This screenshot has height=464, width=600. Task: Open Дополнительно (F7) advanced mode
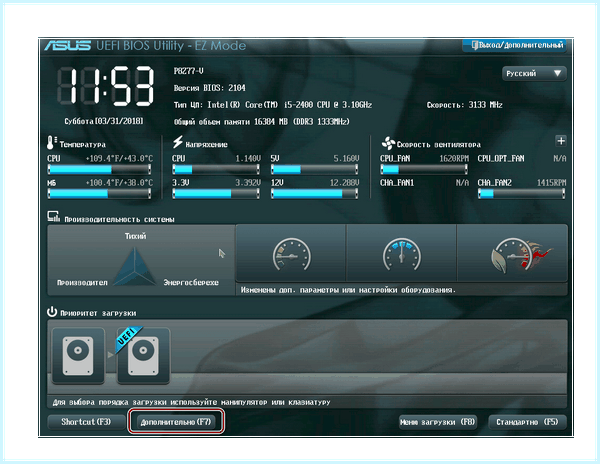(176, 422)
